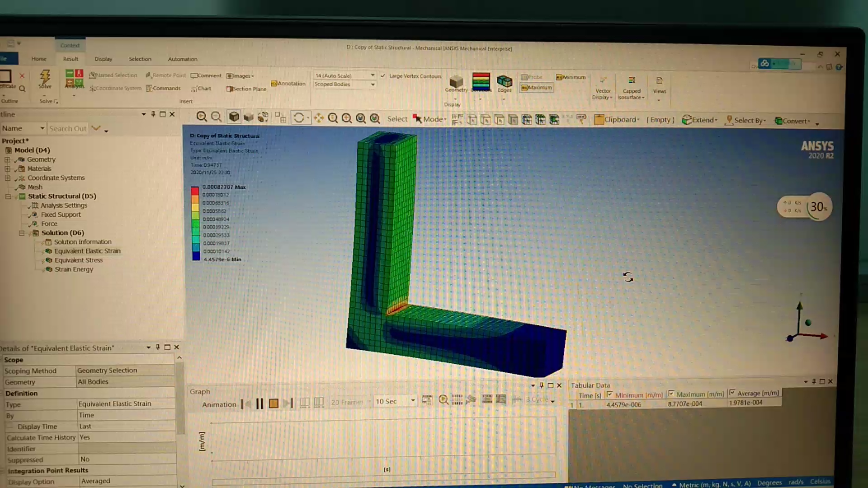
Task: Click the dark blue Min band in the legend
Action: point(196,256)
